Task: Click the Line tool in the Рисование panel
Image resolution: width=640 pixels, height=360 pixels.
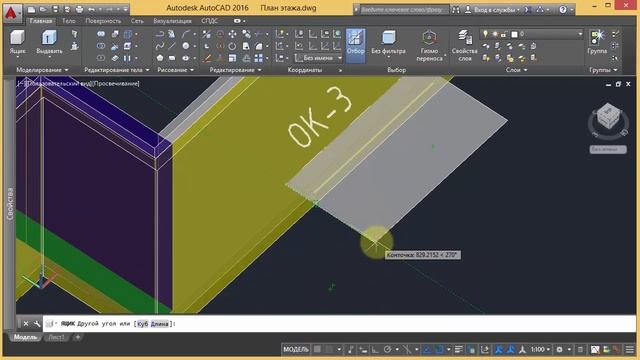Action: [x=172, y=46]
